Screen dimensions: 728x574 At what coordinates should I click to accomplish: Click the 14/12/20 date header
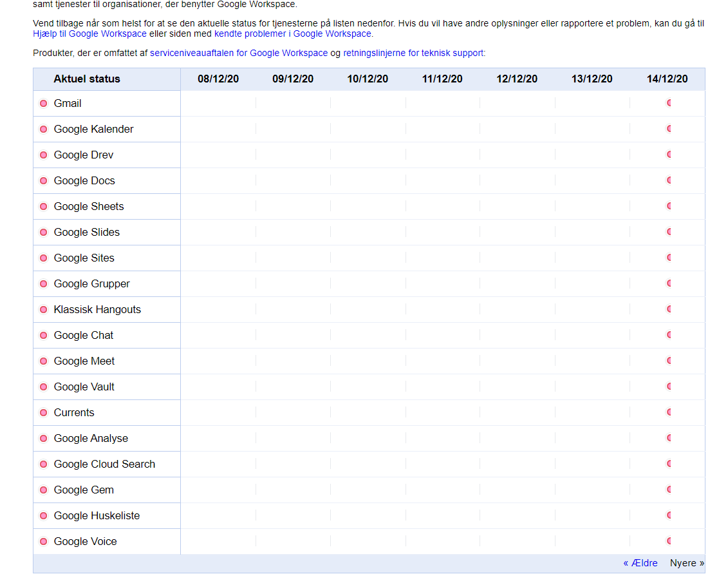(667, 79)
